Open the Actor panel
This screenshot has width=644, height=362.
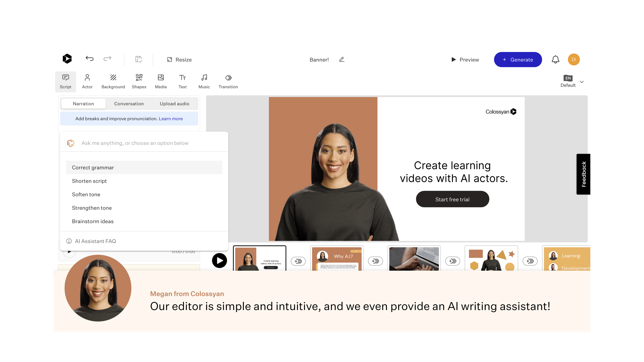tap(87, 81)
